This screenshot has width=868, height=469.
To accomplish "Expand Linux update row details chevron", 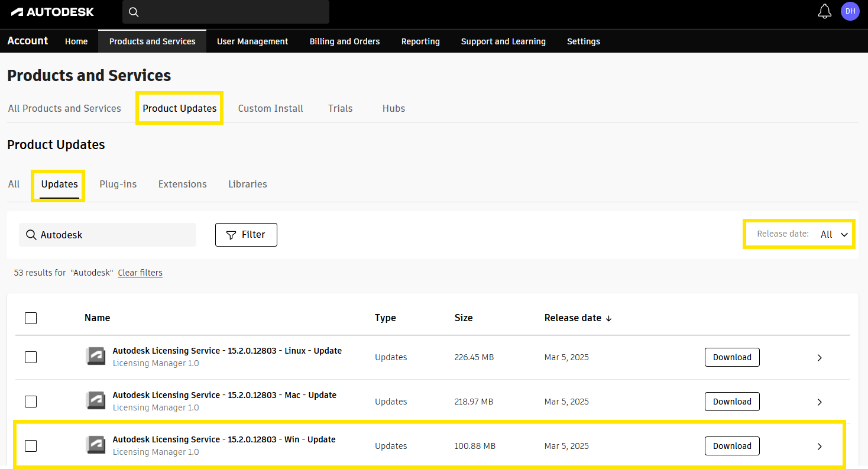I will (820, 358).
